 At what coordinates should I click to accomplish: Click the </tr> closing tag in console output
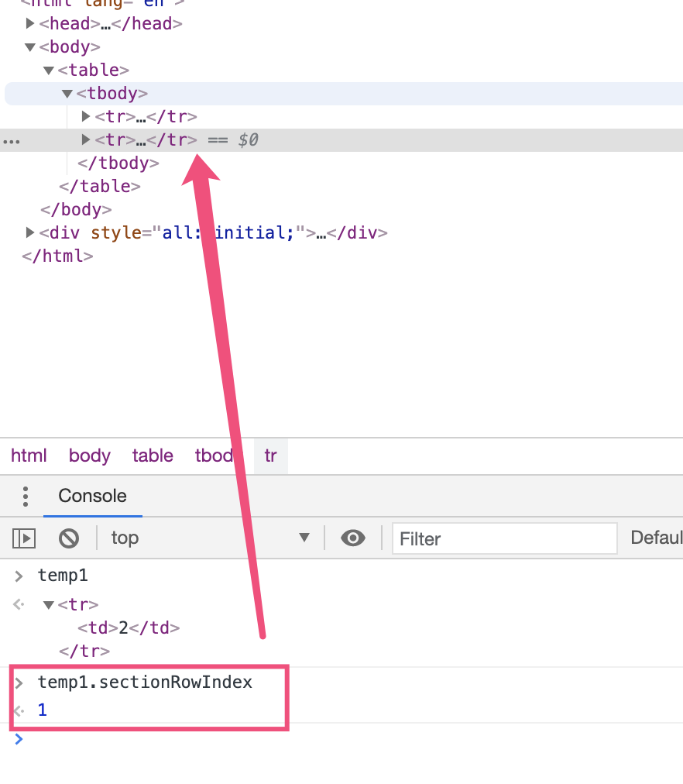tap(84, 651)
